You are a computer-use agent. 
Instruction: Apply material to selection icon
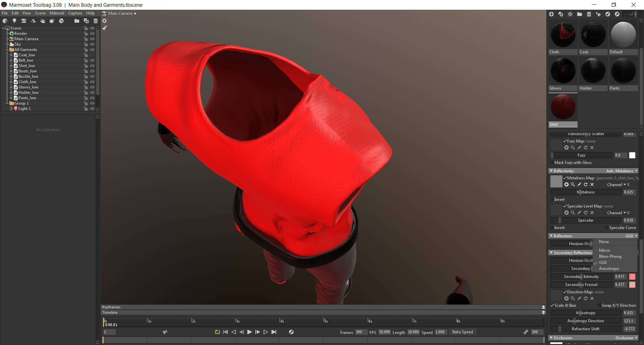pos(598,14)
